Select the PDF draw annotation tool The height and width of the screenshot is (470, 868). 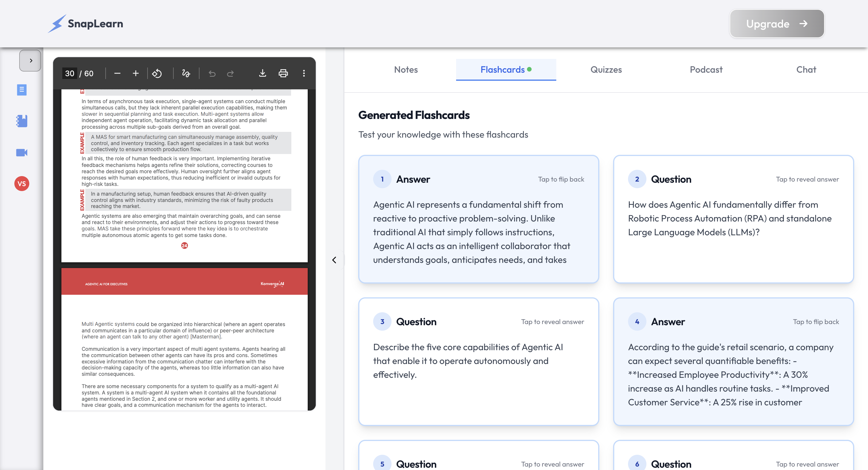click(186, 74)
